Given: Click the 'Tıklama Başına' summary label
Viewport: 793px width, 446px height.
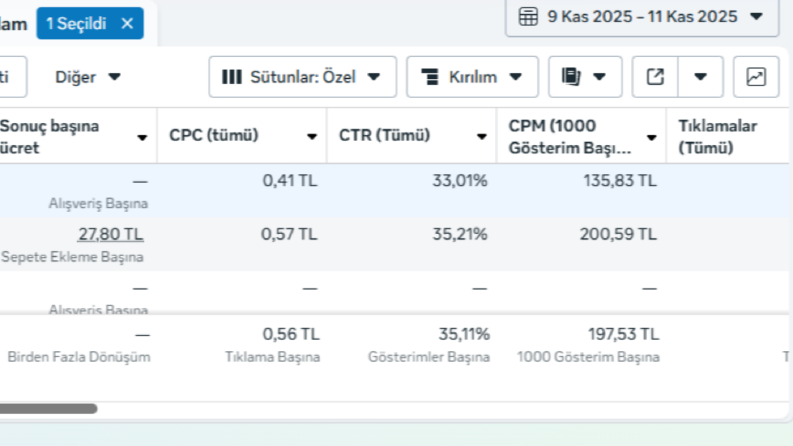Looking at the screenshot, I should pos(273,357).
